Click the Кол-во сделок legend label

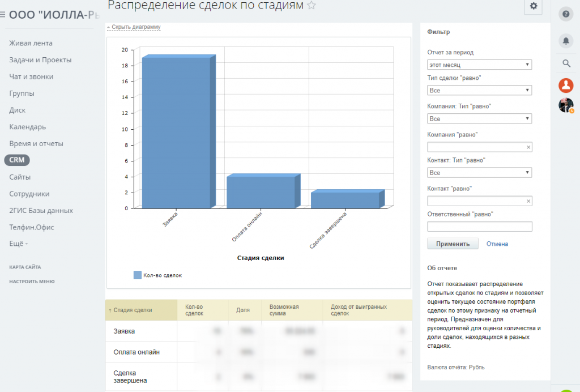(163, 275)
